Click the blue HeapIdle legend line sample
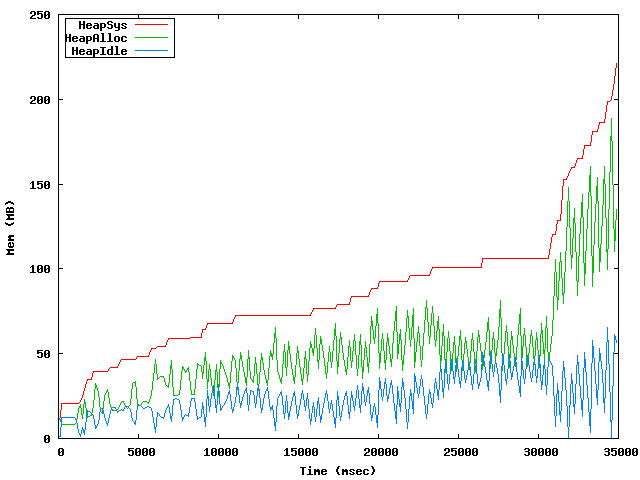Image resolution: width=640 pixels, height=480 pixels. 151,51
